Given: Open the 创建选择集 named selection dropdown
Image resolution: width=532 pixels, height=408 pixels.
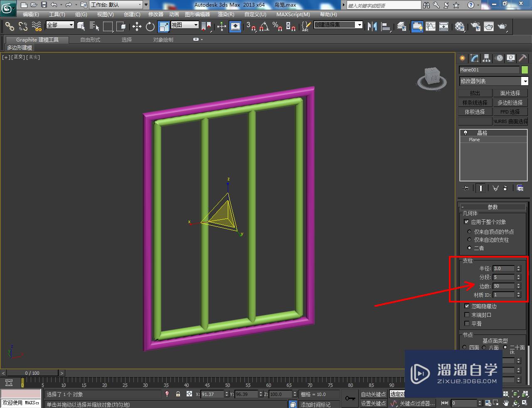Looking at the screenshot, I should (338, 25).
